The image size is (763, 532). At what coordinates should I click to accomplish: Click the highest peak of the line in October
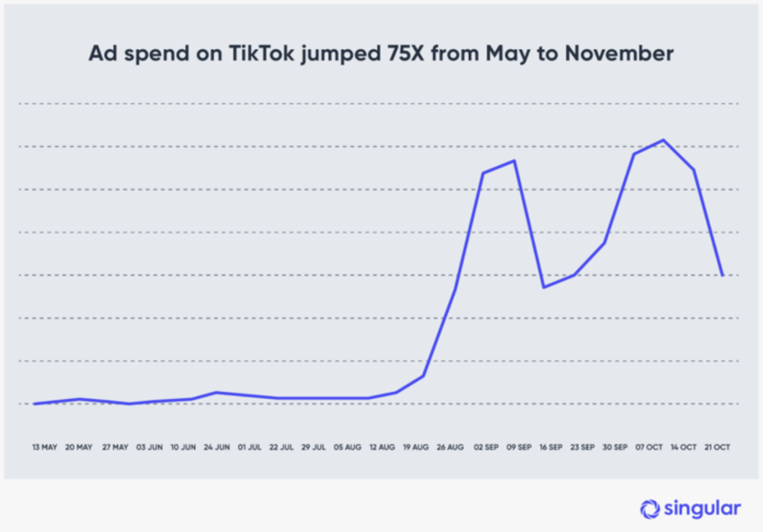[664, 140]
